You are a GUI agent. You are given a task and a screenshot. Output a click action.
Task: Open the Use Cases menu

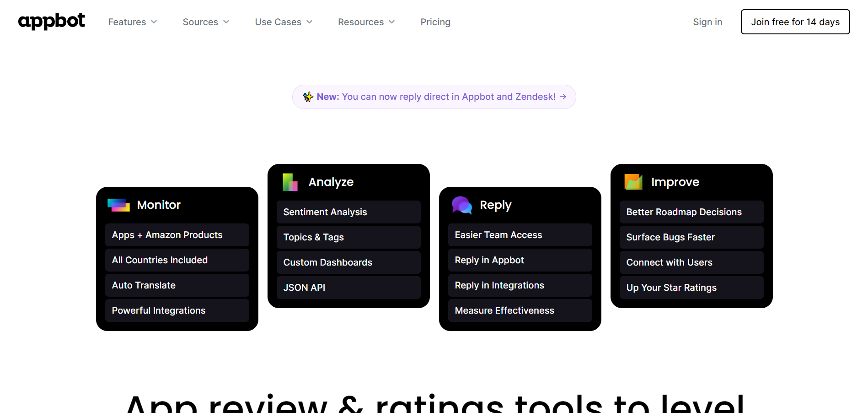[284, 22]
